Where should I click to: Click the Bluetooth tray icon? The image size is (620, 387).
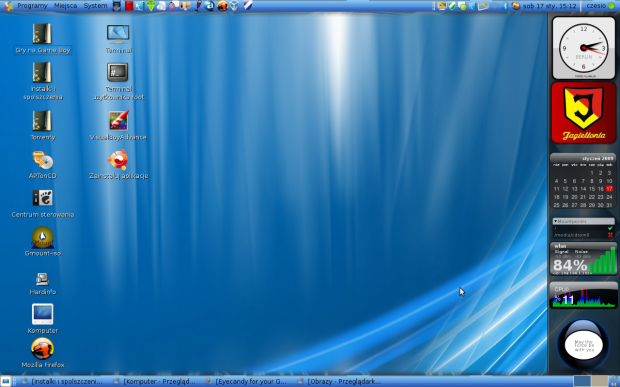pos(505,6)
